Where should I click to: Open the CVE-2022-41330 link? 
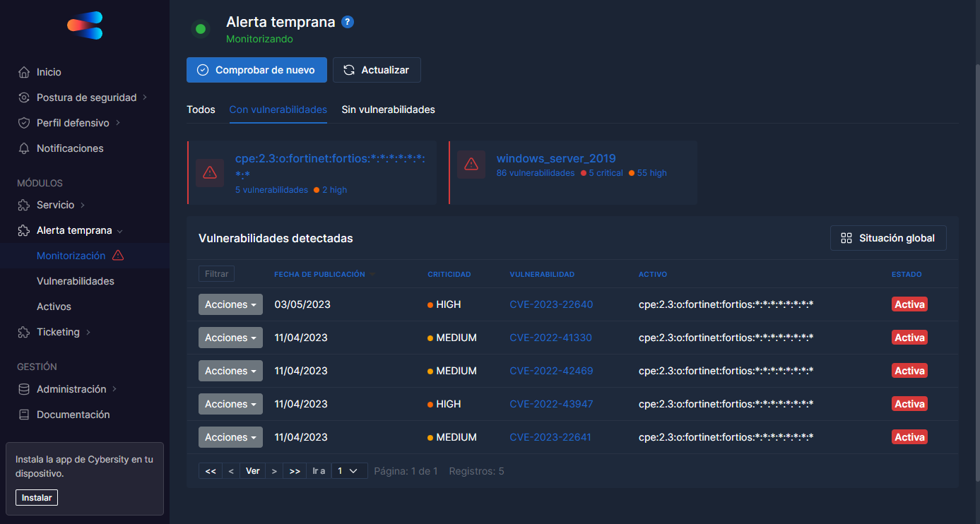[550, 338]
